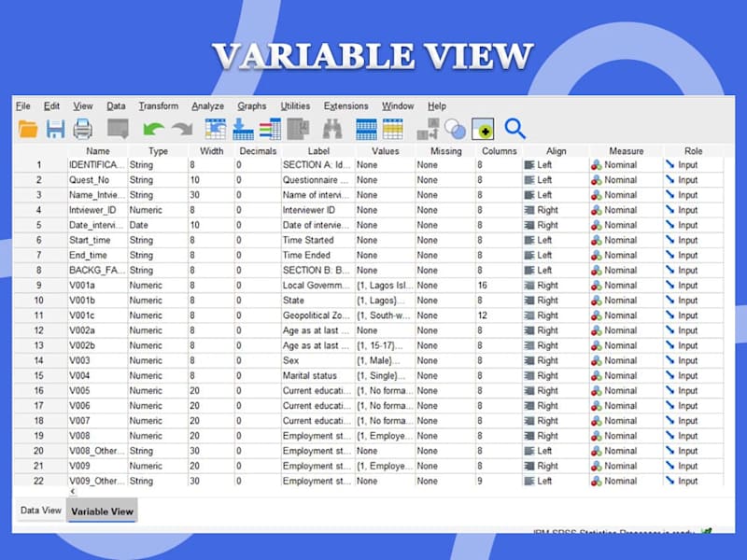Click the Type cell of Date_intervi row

pyautogui.click(x=158, y=225)
